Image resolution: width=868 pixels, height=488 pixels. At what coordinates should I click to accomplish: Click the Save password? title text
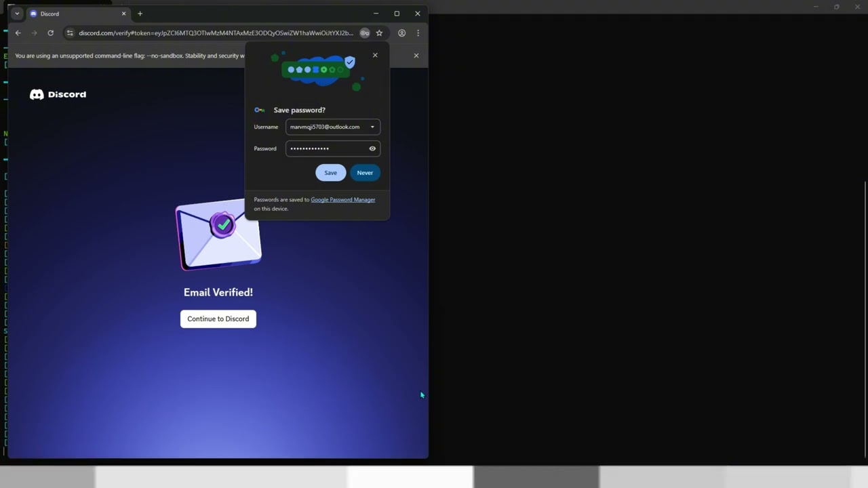[x=299, y=110]
